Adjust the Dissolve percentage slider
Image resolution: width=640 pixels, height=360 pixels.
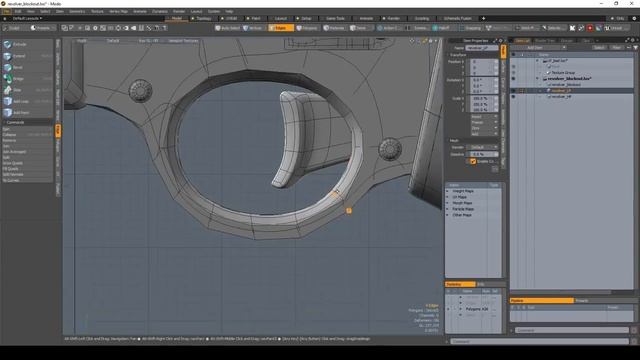click(484, 155)
